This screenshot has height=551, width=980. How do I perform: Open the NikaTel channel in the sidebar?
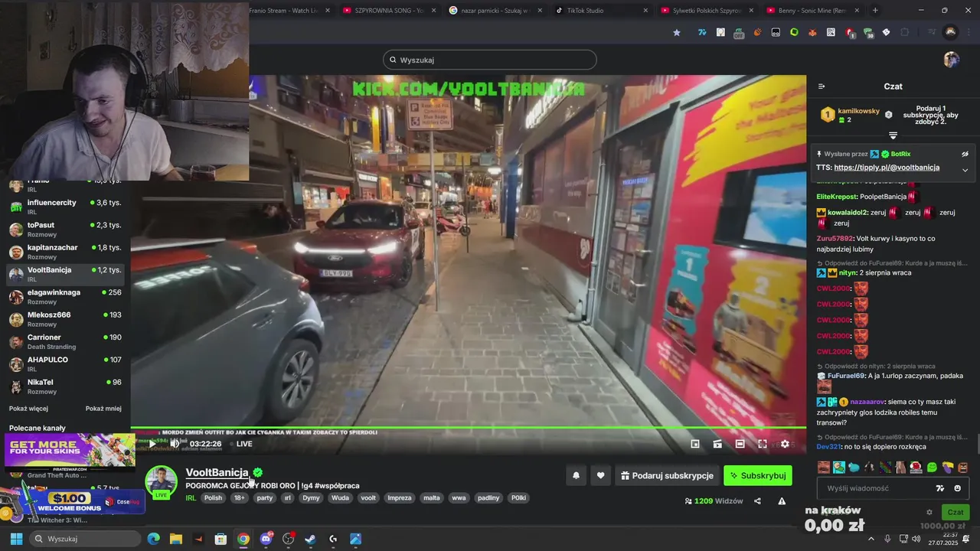pos(65,386)
